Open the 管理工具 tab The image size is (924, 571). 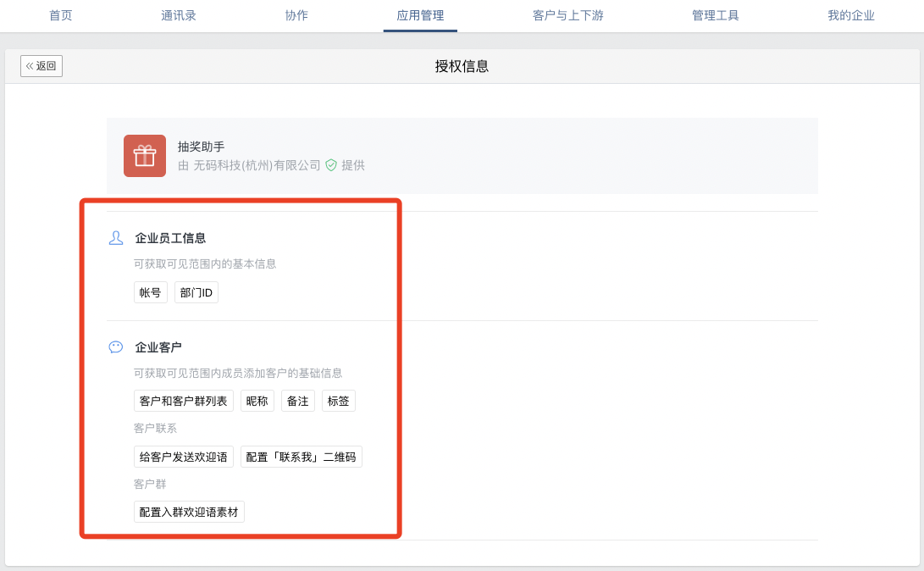[x=716, y=15]
